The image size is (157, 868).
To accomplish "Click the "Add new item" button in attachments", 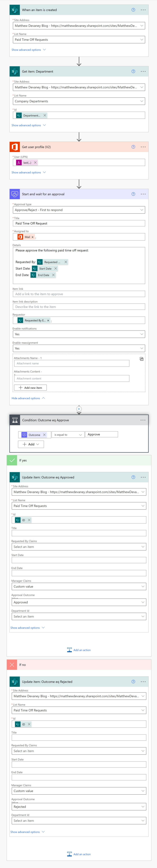I will pyautogui.click(x=30, y=388).
